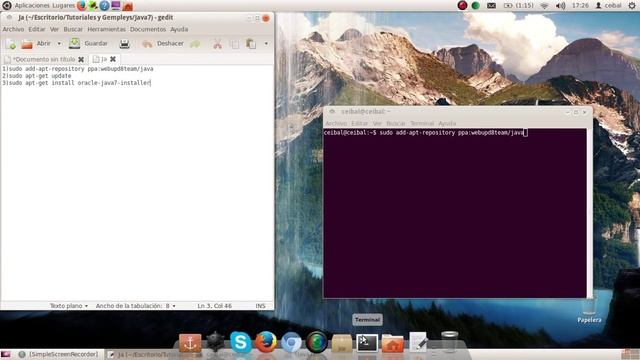
Task: Open gedit Documentos menu
Action: pos(148,29)
